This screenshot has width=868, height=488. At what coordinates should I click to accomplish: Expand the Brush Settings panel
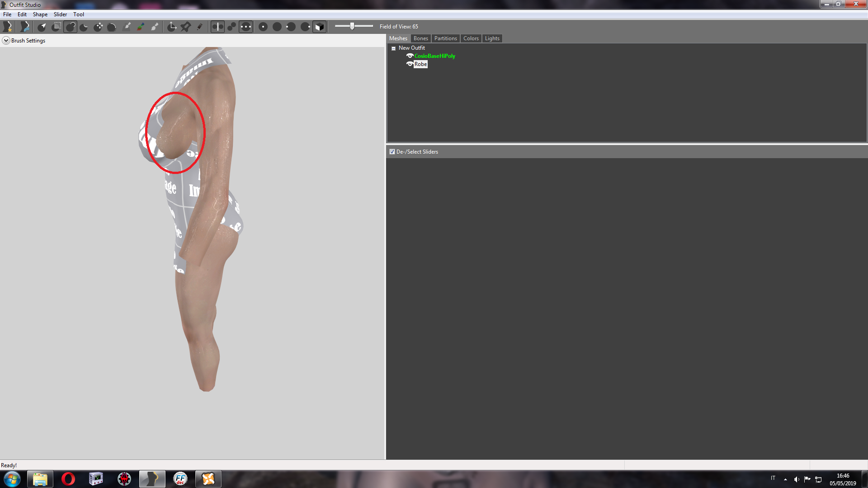[x=6, y=41]
